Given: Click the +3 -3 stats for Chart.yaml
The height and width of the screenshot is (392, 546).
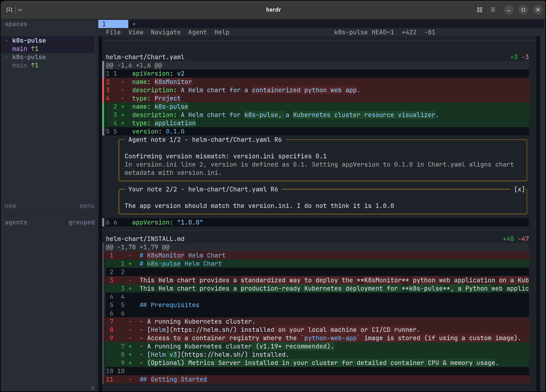Looking at the screenshot, I should click(520, 57).
